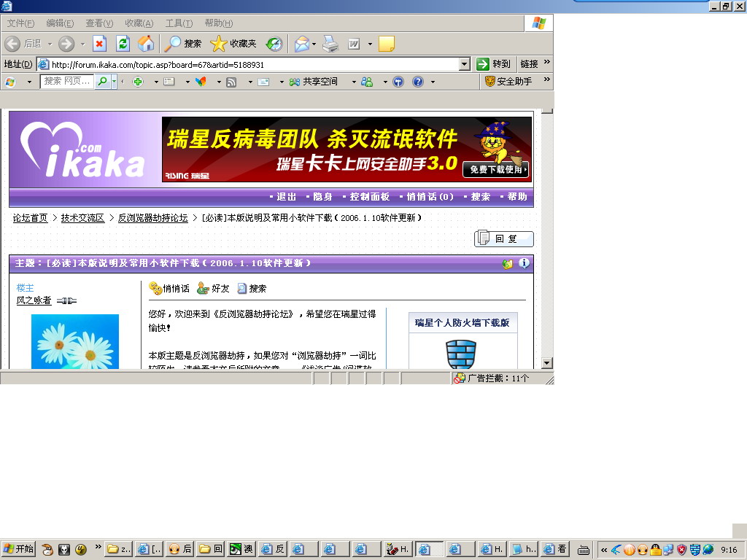Open 共享空间 shared spaces button
The height and width of the screenshot is (560, 747).
click(314, 82)
